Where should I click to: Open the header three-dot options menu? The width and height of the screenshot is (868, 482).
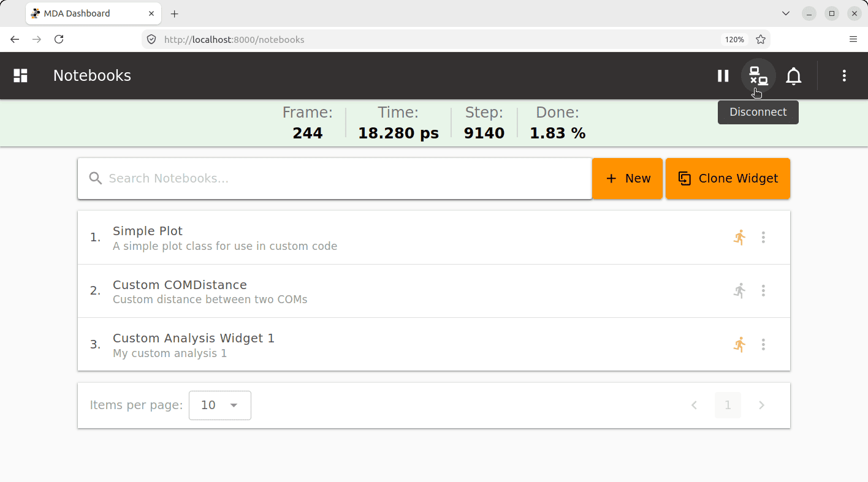click(x=844, y=75)
